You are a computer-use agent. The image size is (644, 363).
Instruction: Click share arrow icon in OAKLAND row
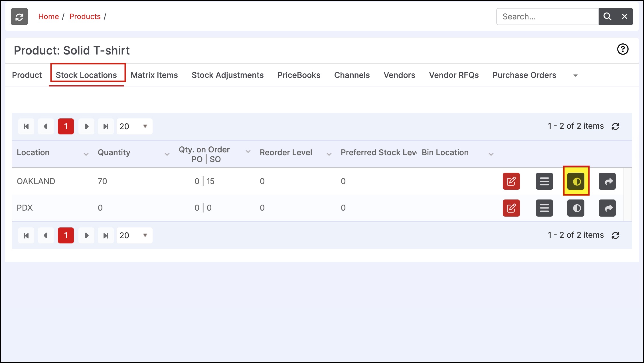pos(607,181)
